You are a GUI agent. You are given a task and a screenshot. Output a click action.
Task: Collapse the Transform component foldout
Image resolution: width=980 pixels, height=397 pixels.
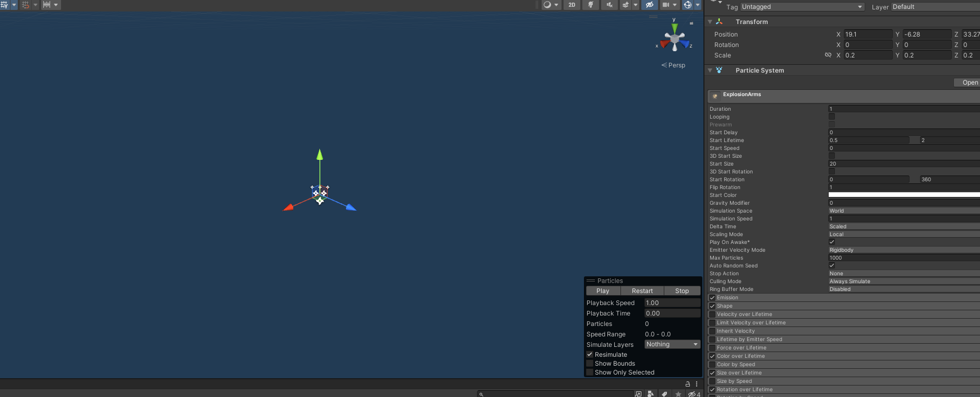(x=710, y=22)
